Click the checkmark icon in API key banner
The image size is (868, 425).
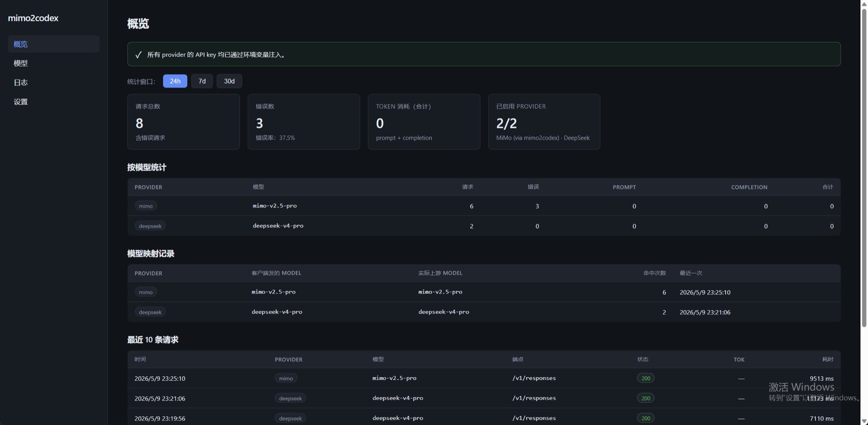(138, 55)
